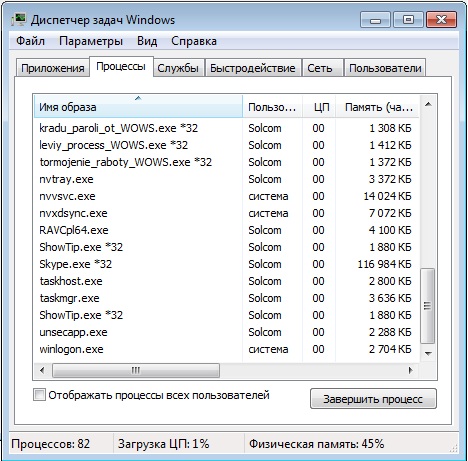
Task: Click memory value 2 288 КБ
Action: pyautogui.click(x=390, y=332)
